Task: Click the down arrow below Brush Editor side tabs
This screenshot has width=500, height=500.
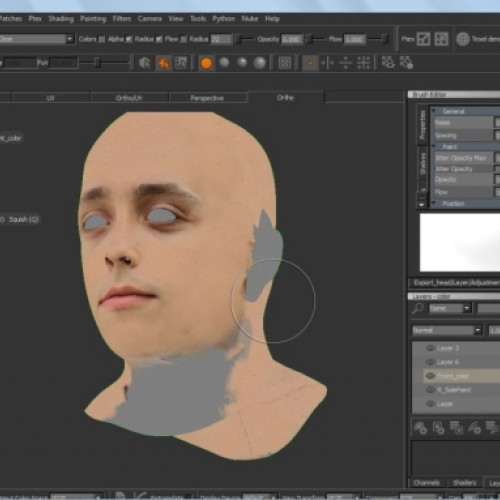Action: [x=422, y=204]
